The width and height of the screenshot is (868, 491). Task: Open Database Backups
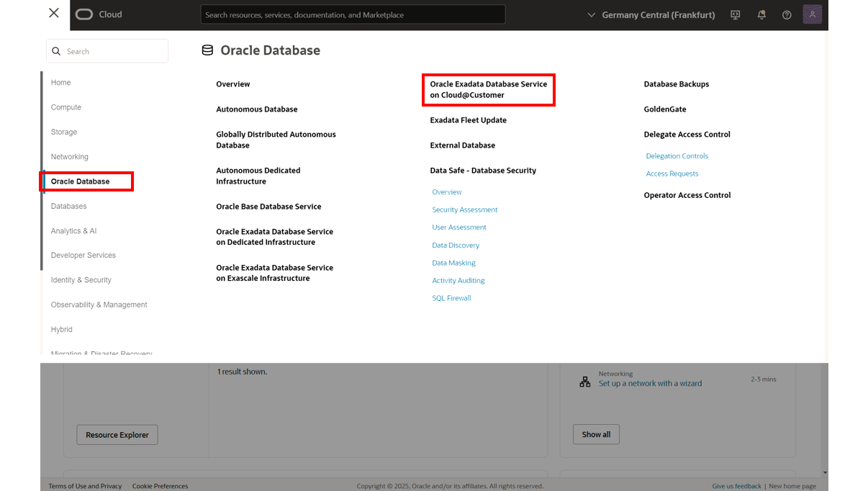[677, 84]
